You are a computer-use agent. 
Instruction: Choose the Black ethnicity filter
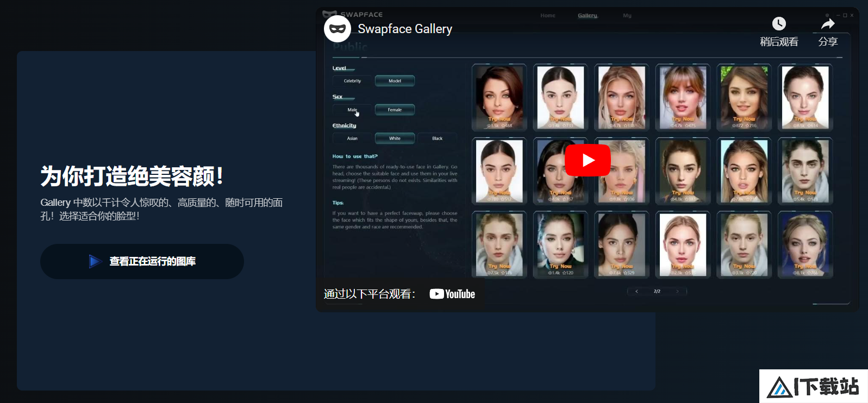pos(437,138)
